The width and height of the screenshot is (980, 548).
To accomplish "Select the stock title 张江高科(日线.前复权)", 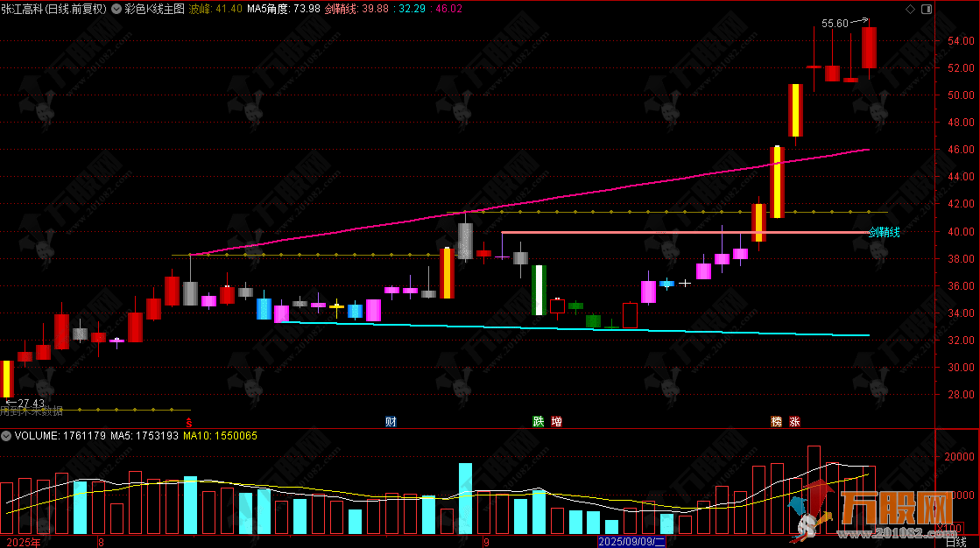I will coord(53,9).
